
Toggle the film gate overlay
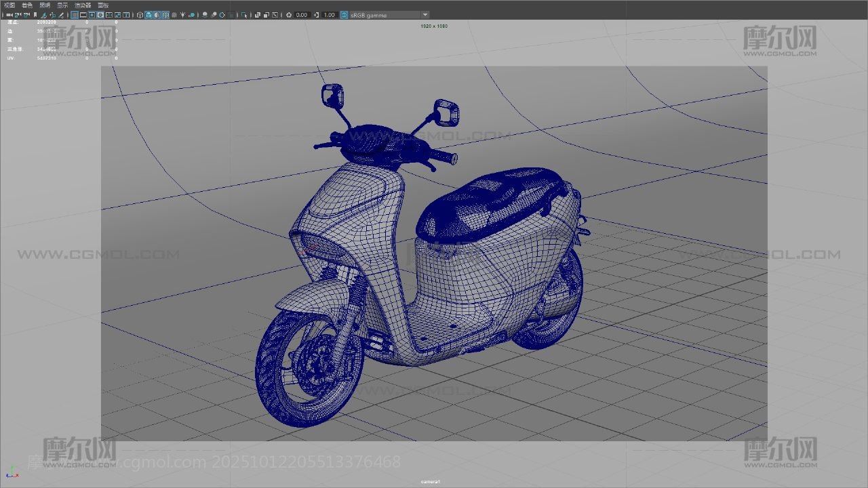tap(83, 15)
